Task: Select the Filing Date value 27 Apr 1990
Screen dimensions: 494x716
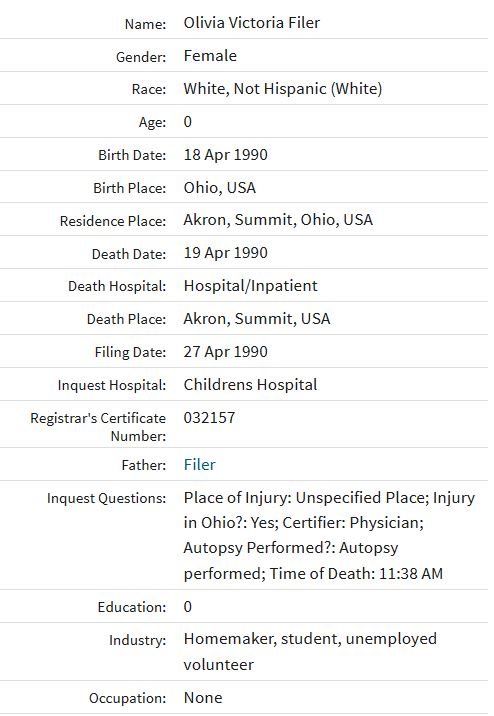Action: 226,352
